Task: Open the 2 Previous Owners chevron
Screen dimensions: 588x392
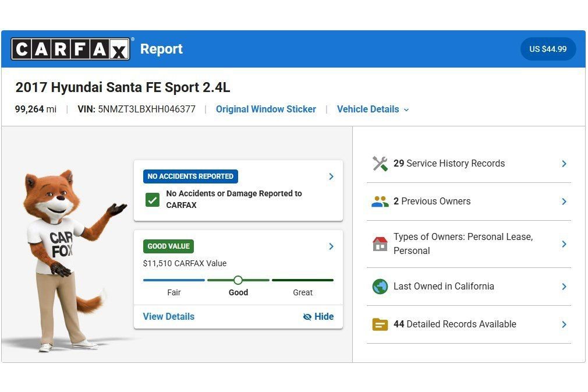Action: coord(564,202)
